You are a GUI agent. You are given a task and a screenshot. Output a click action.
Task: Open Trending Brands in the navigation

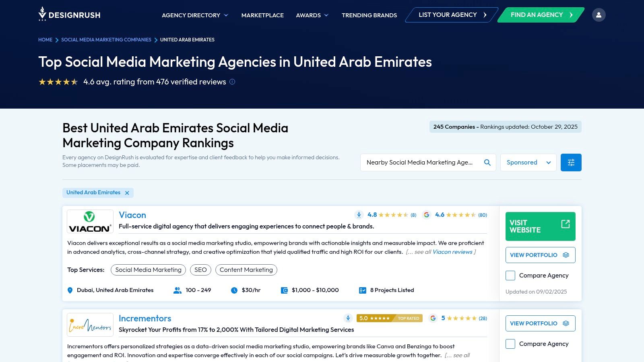pyautogui.click(x=369, y=15)
